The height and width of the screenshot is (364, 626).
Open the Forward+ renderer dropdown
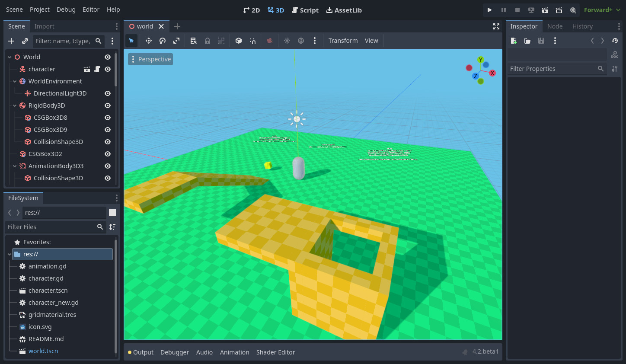click(602, 10)
